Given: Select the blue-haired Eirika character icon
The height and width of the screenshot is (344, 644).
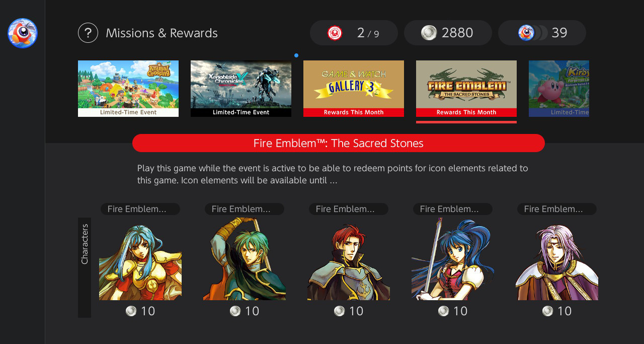Looking at the screenshot, I should click(x=140, y=259).
